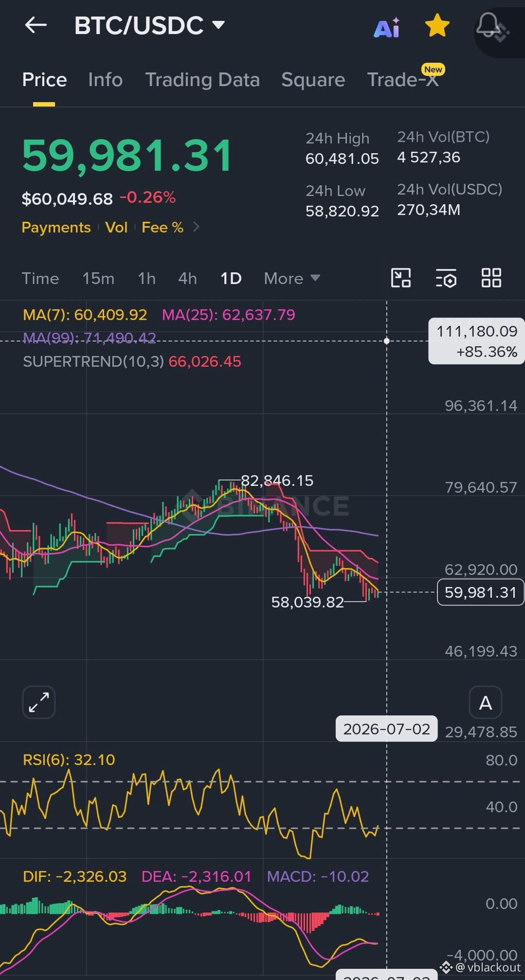Open the chart layout grid icon

coord(491,278)
